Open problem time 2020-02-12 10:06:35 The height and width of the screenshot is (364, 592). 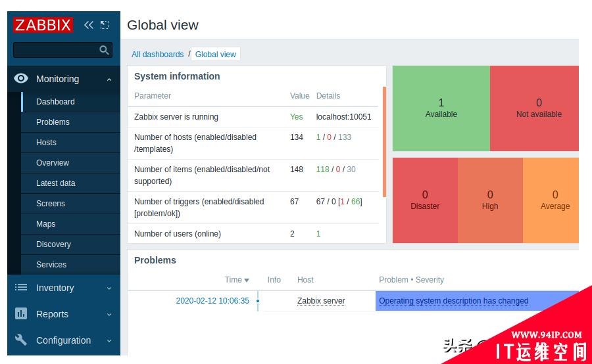[x=212, y=301]
